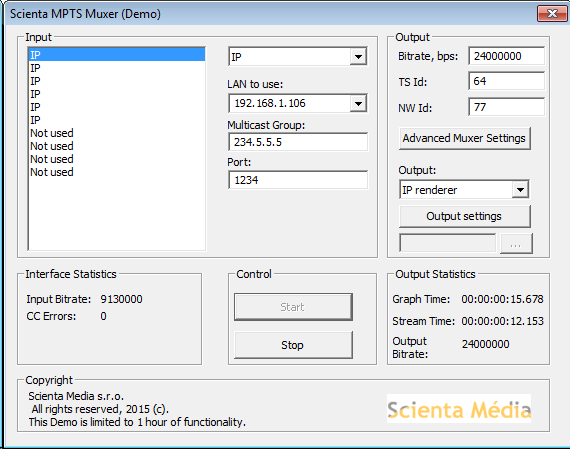Click the Port field showing 1234

298,180
